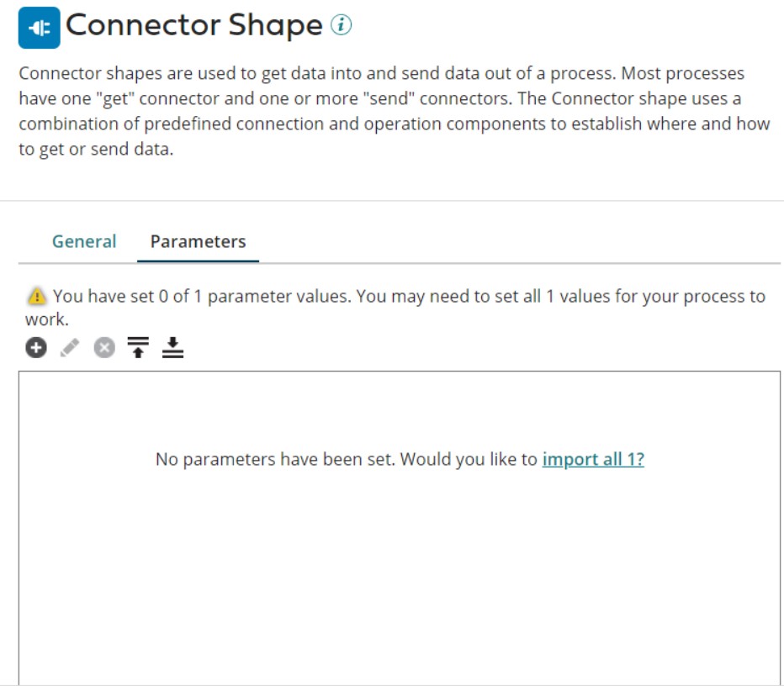Click the move to bottom arrow icon
Screen dimensions: 784x686
[x=172, y=348]
